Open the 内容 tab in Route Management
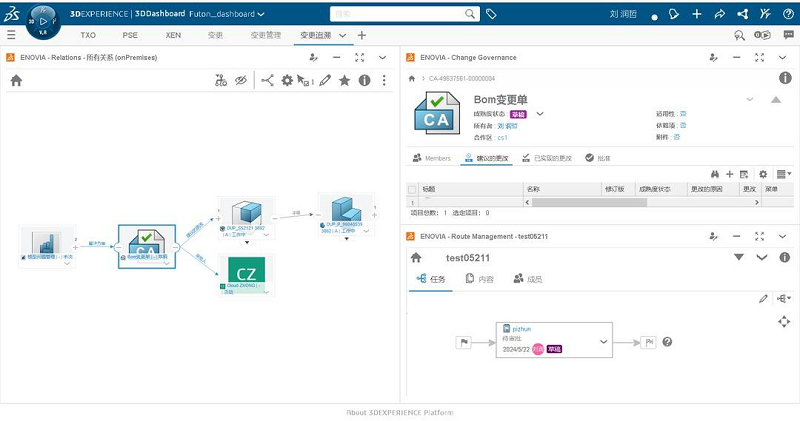The height and width of the screenshot is (421, 800). point(479,279)
